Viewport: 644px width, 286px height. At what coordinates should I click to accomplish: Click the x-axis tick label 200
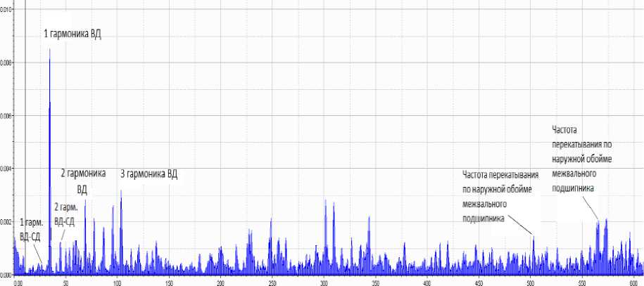click(220, 282)
